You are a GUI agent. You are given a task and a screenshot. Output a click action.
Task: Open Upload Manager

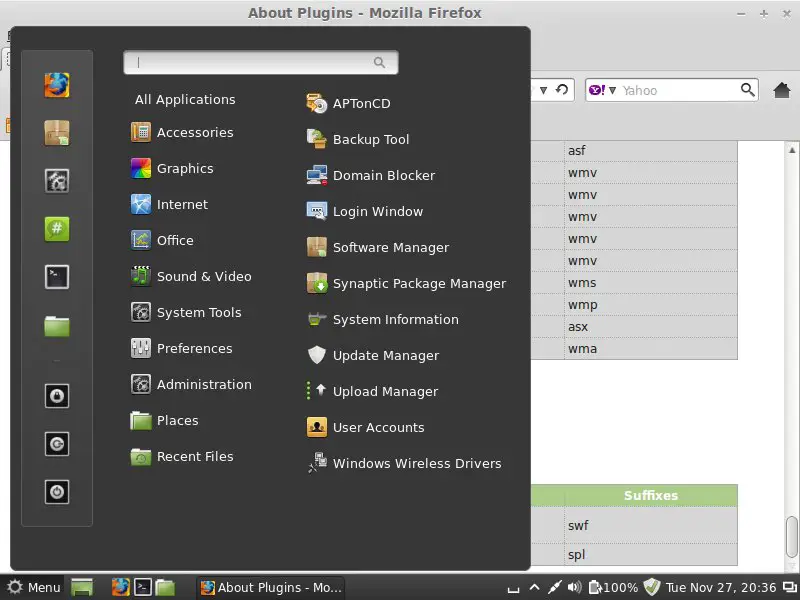(372, 391)
